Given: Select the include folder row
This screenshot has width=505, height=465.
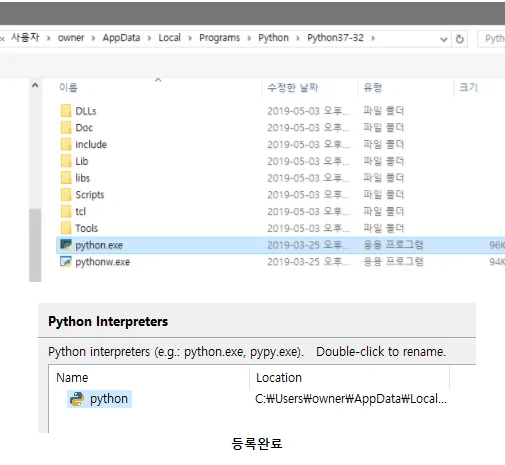Looking at the screenshot, I should coord(280,144).
